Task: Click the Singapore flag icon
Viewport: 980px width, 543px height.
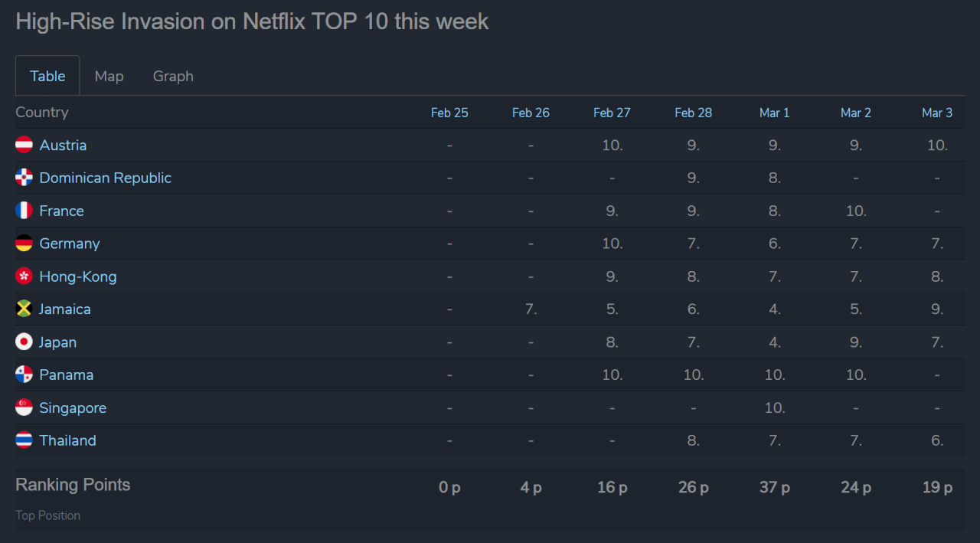Action: click(24, 408)
